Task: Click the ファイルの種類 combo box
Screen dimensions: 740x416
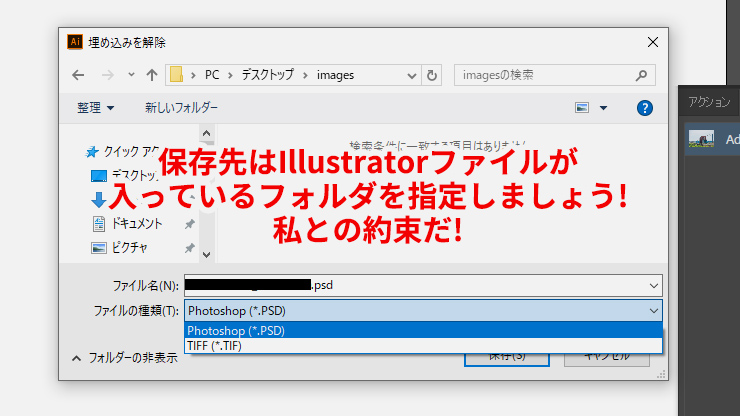Action: [423, 311]
